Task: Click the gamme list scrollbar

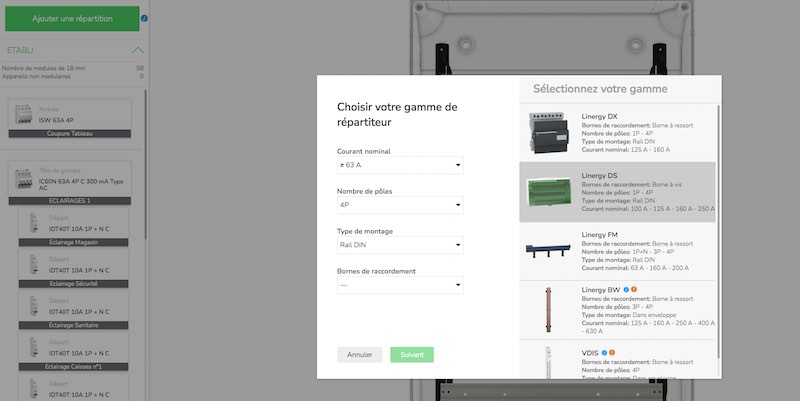Action: point(719,230)
